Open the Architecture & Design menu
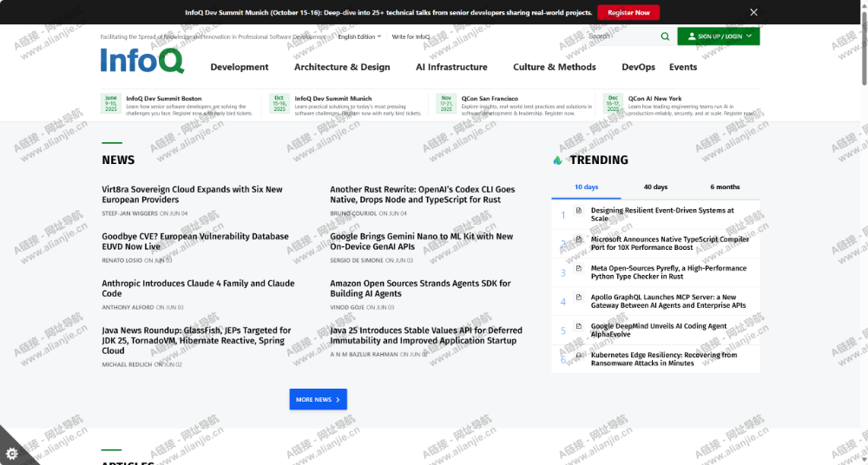The width and height of the screenshot is (868, 465). coord(342,67)
